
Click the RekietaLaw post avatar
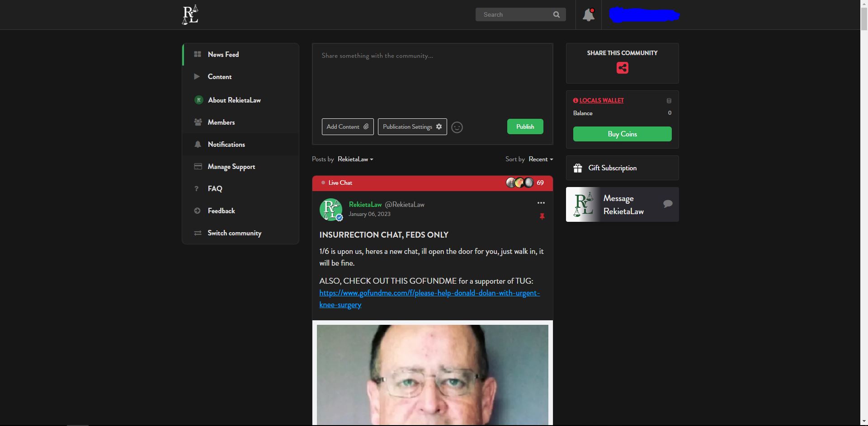(331, 210)
